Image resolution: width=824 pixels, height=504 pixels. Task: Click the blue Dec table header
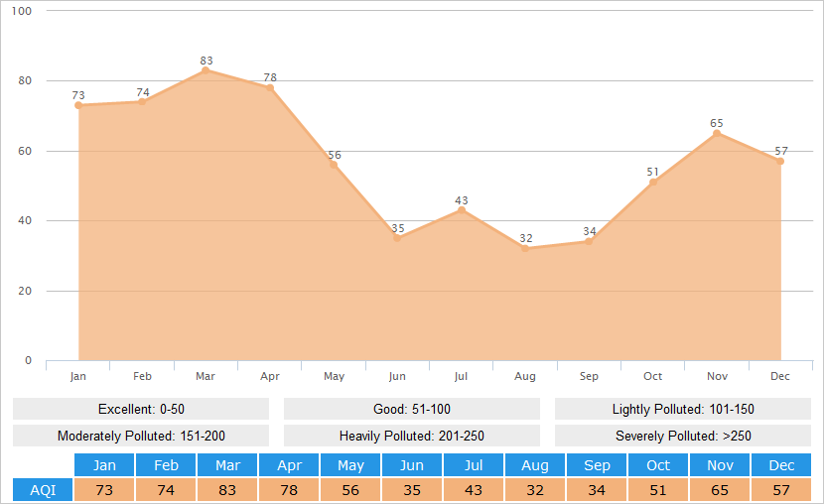pyautogui.click(x=781, y=465)
